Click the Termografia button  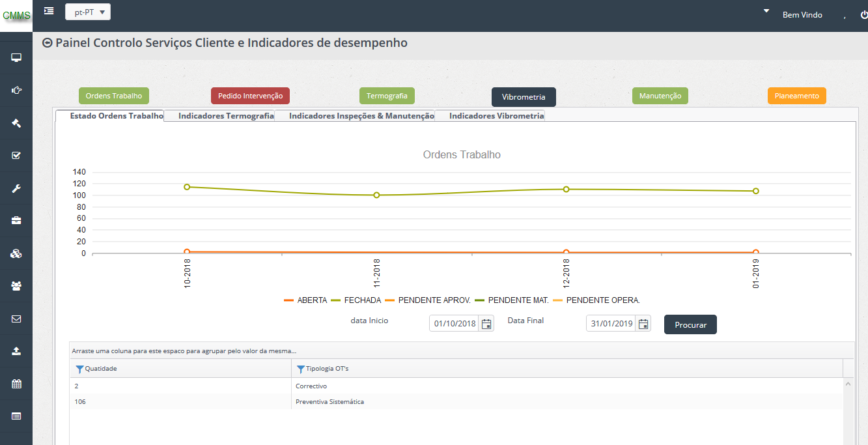point(387,96)
